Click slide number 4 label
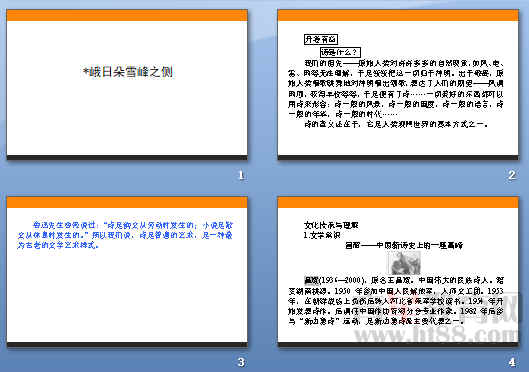The image size is (529, 372). coord(512,362)
